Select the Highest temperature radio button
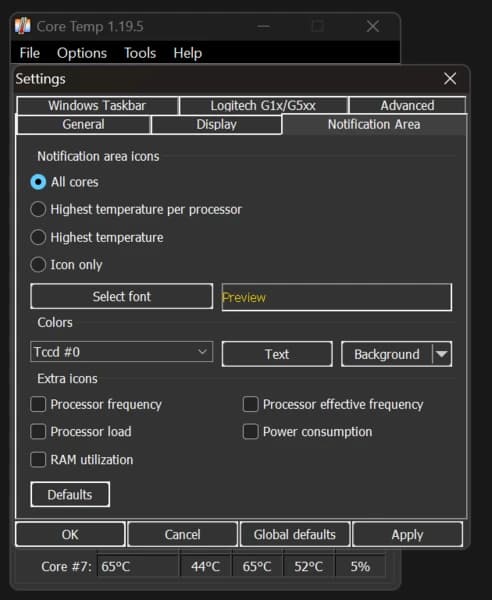 38,237
